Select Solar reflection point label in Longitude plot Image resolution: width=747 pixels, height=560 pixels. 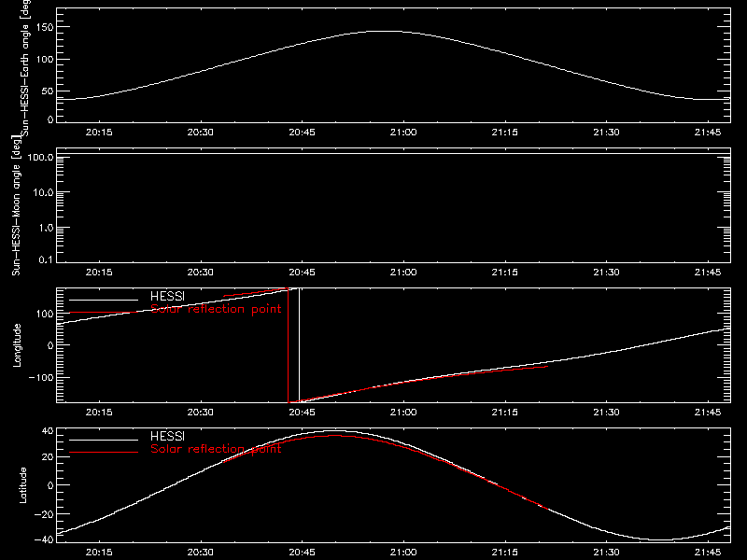click(x=216, y=309)
